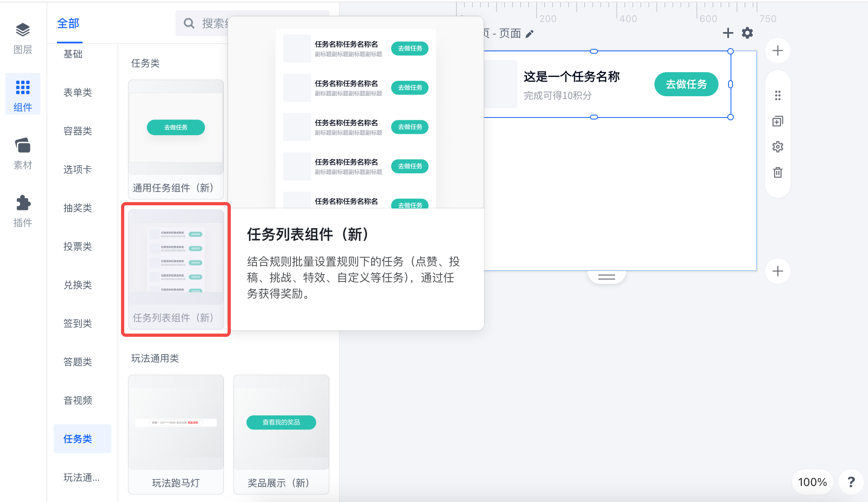The height and width of the screenshot is (502, 868).
Task: Click the canvas 去做任务 button
Action: pyautogui.click(x=686, y=84)
